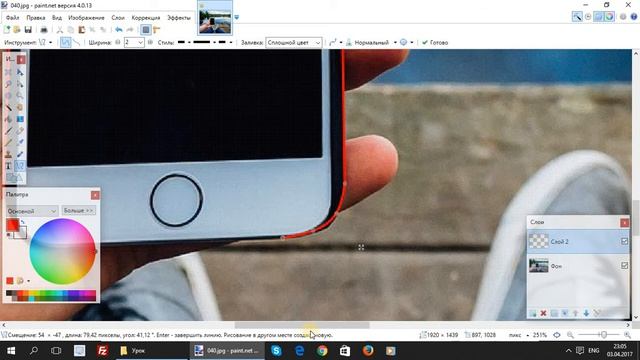Click the Save icon
The image size is (640, 360).
pyautogui.click(x=28, y=29)
